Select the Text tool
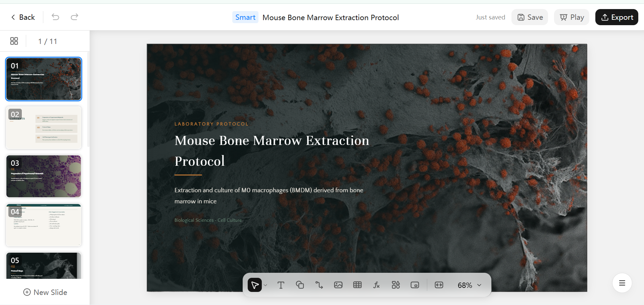This screenshot has height=305, width=644. pos(281,285)
